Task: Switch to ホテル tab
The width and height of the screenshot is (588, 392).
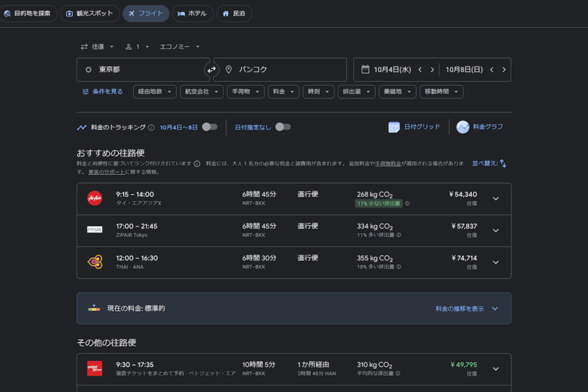Action: [193, 13]
